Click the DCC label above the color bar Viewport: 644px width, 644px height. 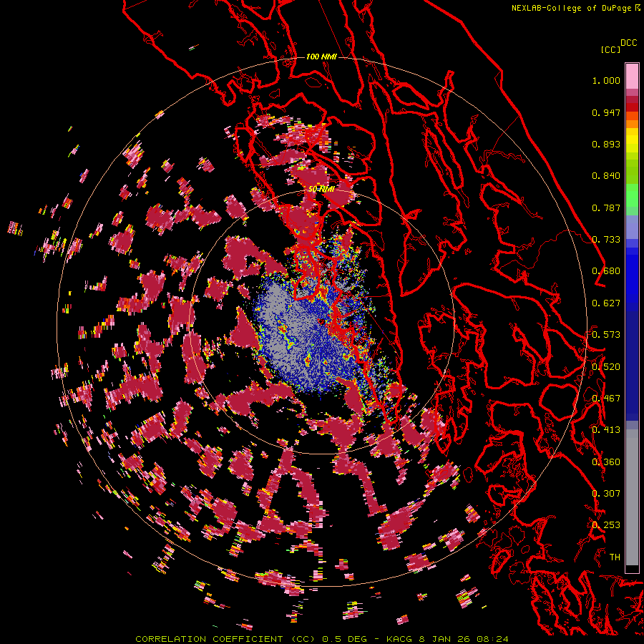(628, 43)
